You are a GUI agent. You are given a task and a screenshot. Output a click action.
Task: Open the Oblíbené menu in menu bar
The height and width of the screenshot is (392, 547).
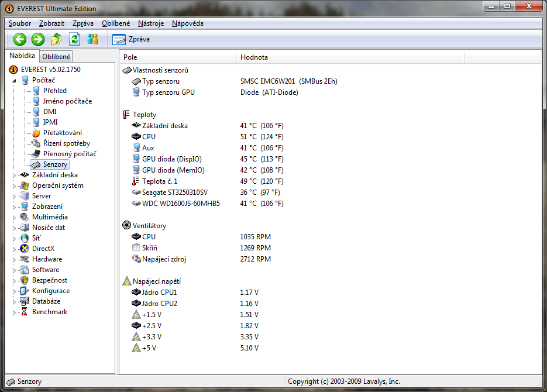(x=116, y=23)
